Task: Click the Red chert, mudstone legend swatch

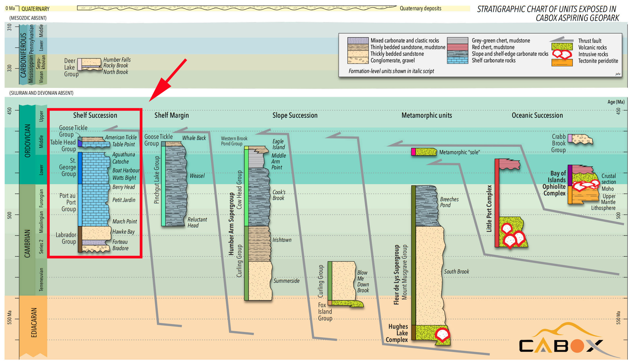Action: point(457,47)
